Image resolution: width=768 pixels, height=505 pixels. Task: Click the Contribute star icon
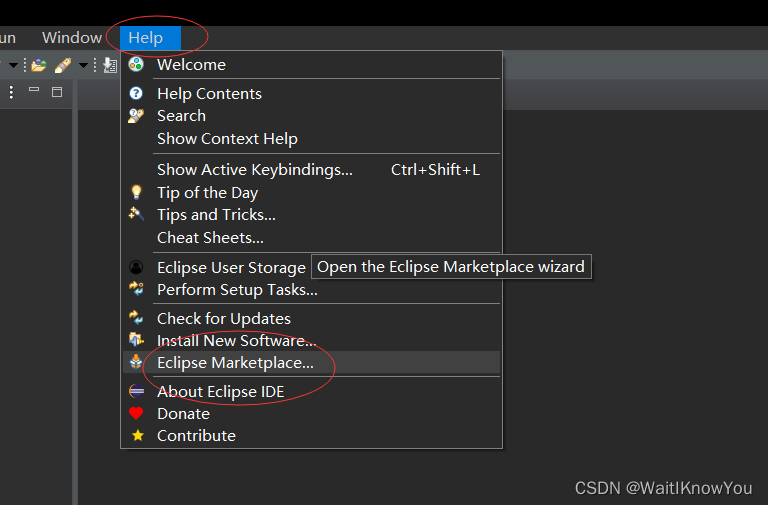click(x=138, y=435)
